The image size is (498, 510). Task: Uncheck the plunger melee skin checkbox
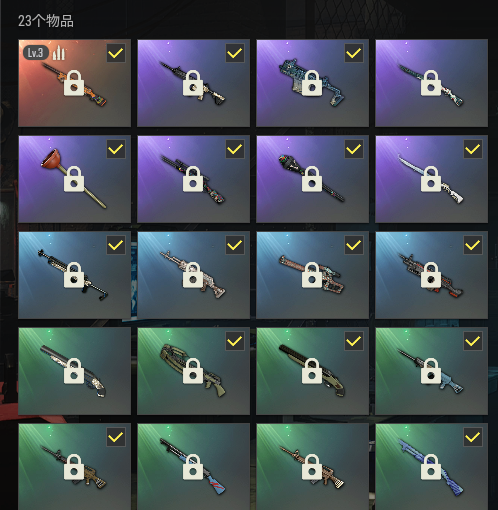pos(116,149)
